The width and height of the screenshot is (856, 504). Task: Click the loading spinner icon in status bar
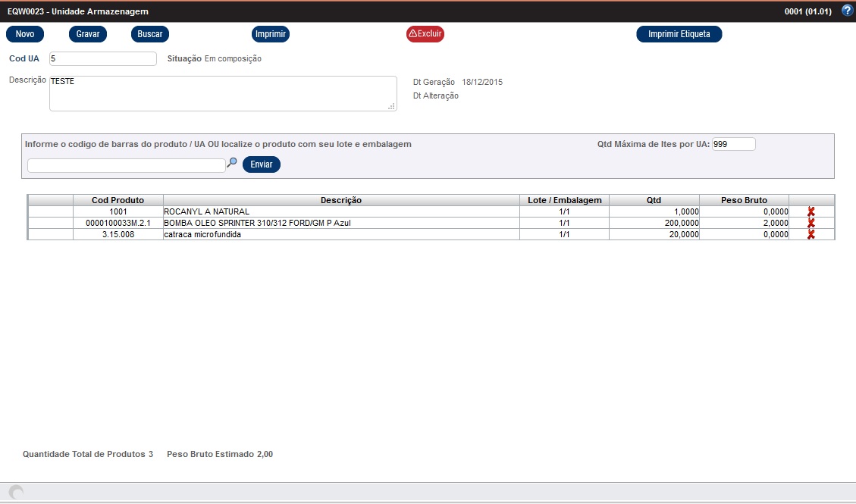(x=16, y=493)
